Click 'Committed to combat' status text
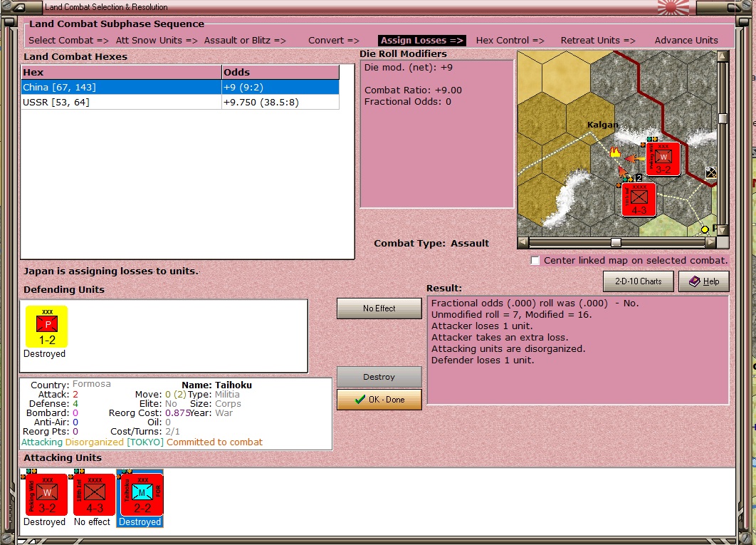Image resolution: width=756 pixels, height=545 pixels. click(214, 442)
